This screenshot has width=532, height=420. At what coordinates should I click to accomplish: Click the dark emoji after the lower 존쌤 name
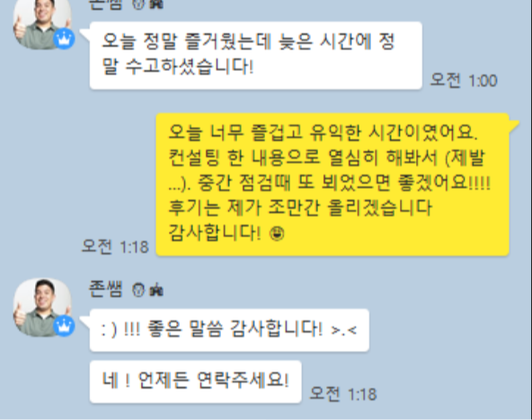point(156,290)
